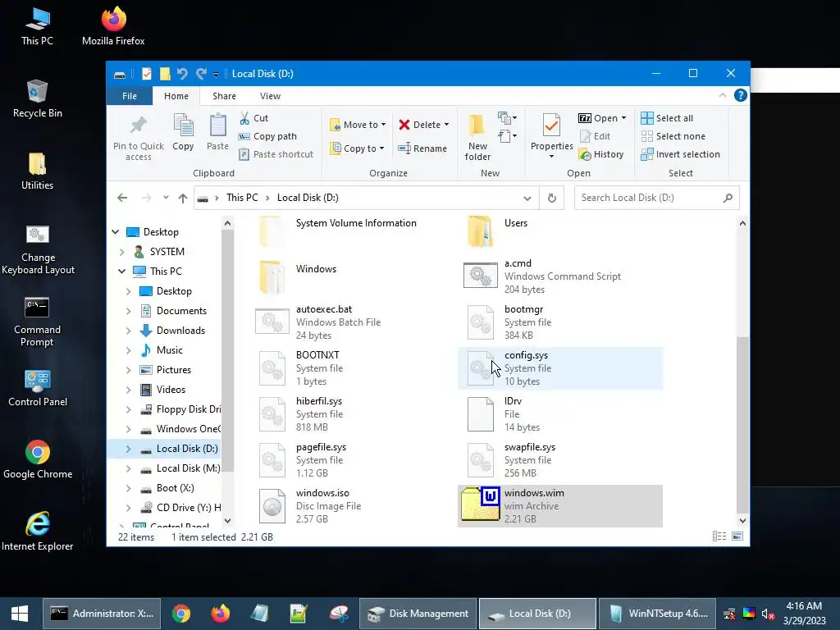This screenshot has width=840, height=630.
Task: Click the Copy button in Clipboard group
Action: [x=183, y=132]
